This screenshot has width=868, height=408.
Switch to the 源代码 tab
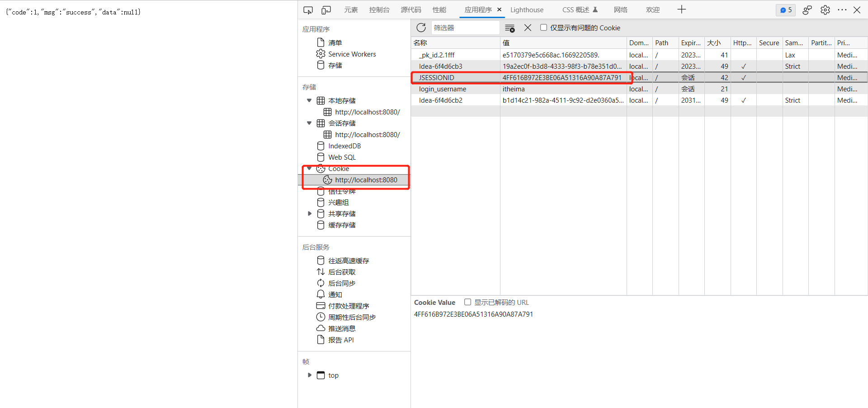(x=410, y=10)
